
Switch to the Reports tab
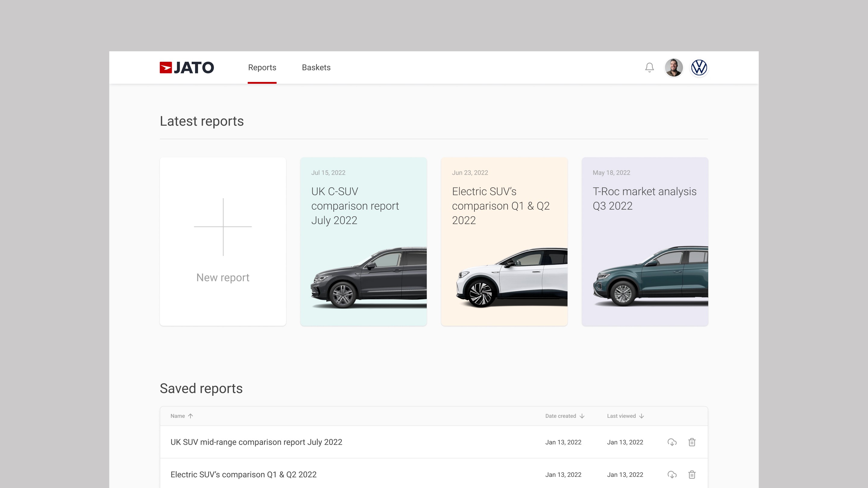pyautogui.click(x=262, y=67)
